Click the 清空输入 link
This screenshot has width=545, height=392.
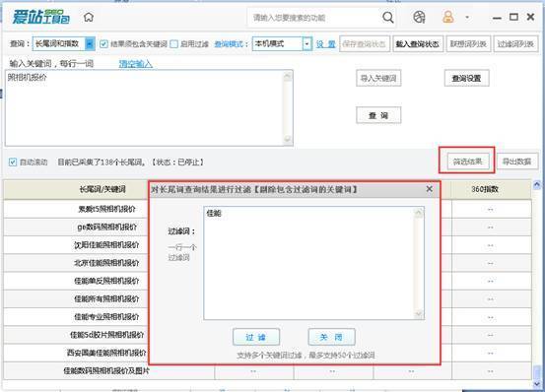click(x=136, y=64)
